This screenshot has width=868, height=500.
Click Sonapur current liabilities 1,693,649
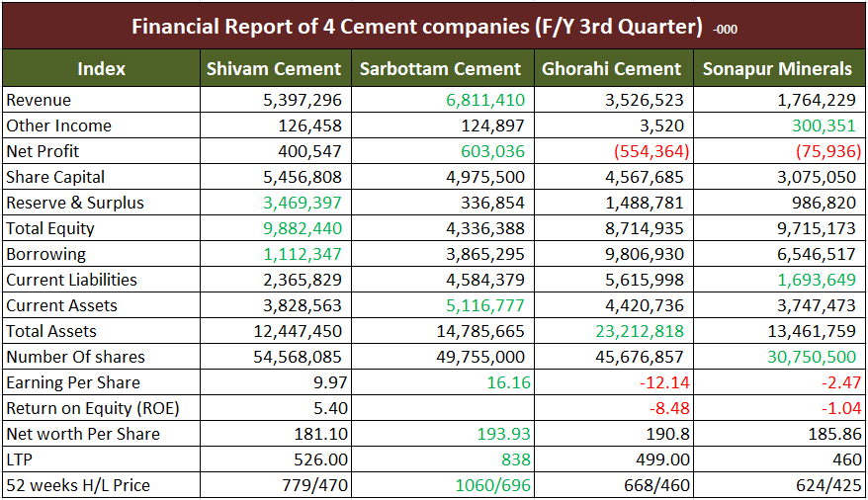[817, 280]
